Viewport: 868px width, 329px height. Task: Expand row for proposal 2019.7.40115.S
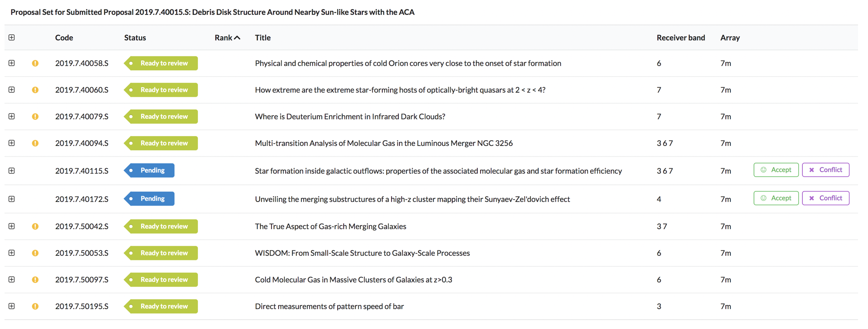coord(12,171)
